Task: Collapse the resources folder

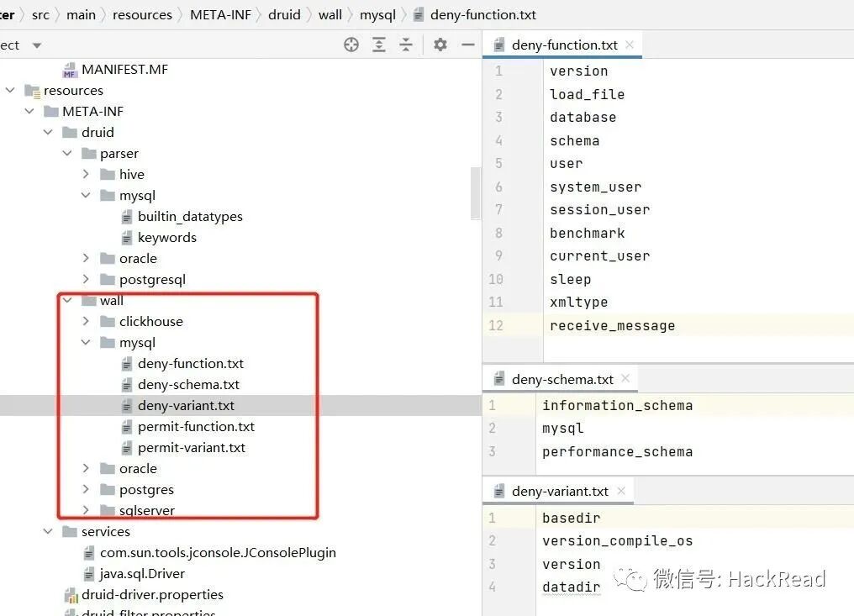Action: pos(10,90)
